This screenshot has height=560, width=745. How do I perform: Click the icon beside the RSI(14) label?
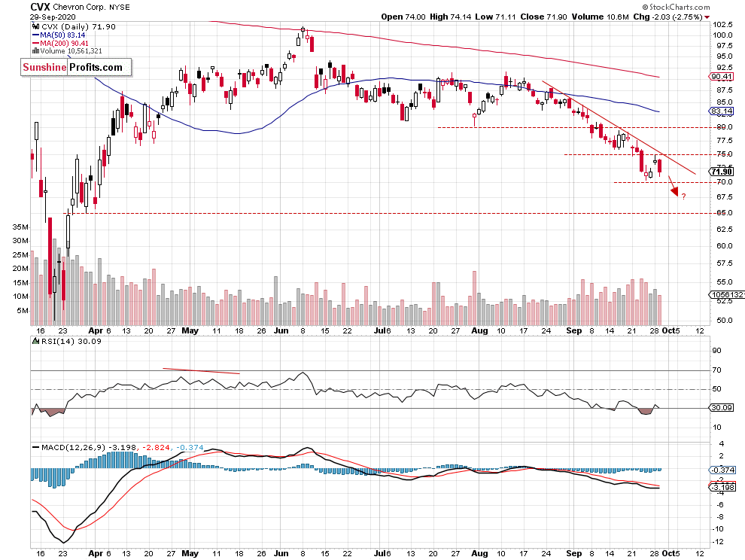(36, 341)
